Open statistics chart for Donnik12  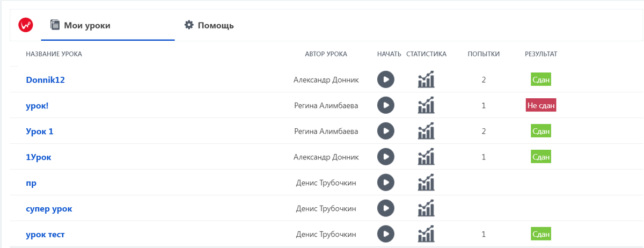tap(426, 79)
